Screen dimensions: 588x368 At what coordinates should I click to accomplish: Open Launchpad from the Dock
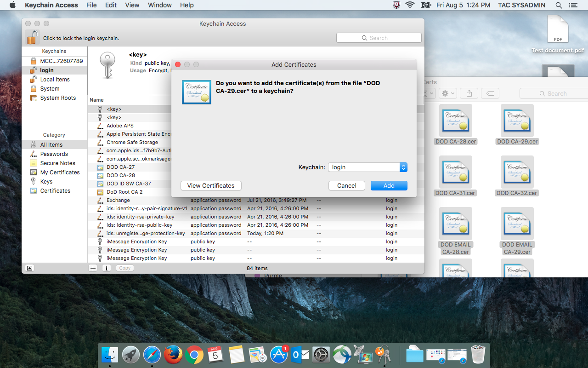(131, 355)
